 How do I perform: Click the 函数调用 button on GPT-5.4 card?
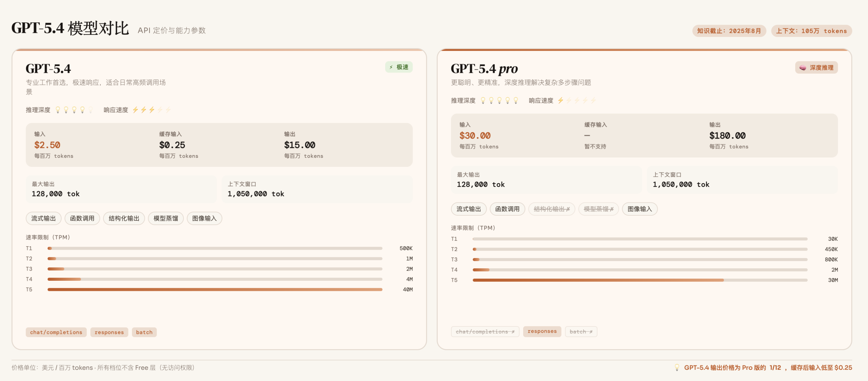tap(82, 218)
